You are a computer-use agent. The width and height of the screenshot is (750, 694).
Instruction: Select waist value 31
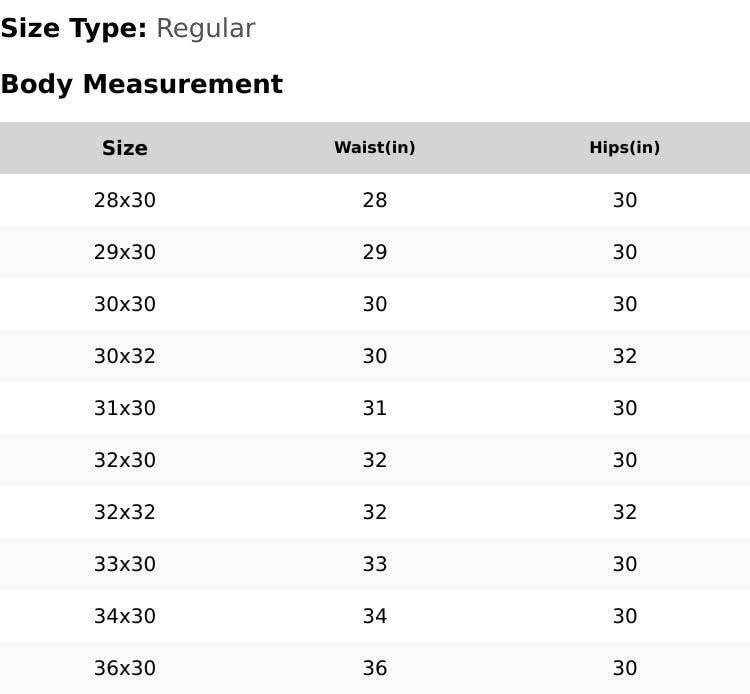pyautogui.click(x=375, y=408)
